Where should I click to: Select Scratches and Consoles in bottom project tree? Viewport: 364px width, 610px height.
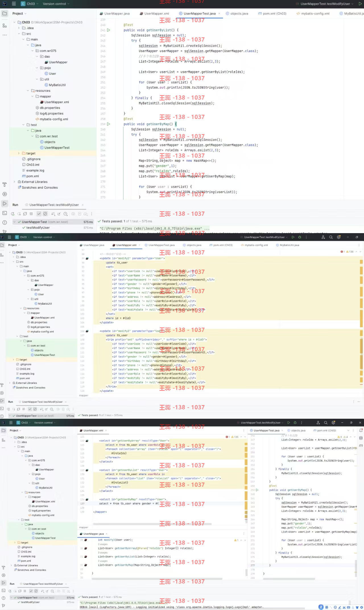tap(30, 570)
